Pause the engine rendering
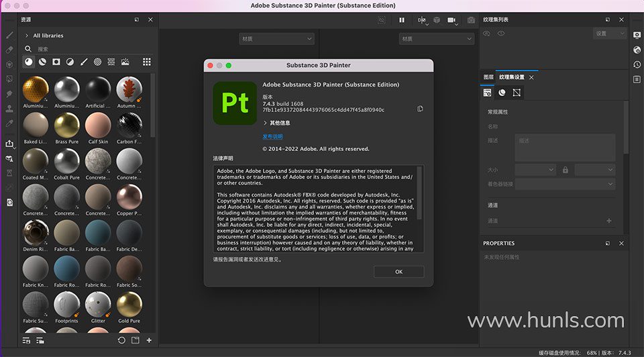Viewport: 644px width, 357px height. coord(402,19)
